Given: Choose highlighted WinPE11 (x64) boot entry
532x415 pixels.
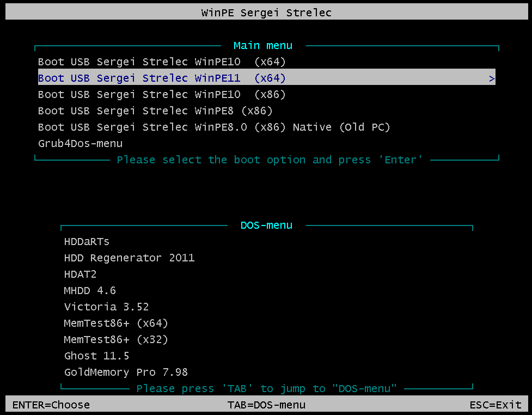Looking at the screenshot, I should (267, 78).
